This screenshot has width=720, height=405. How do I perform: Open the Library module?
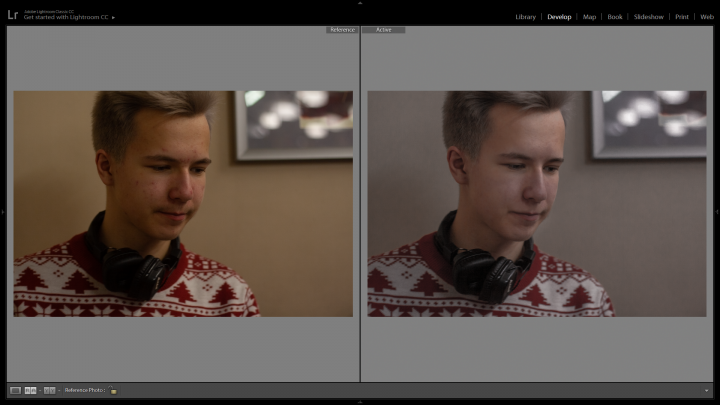tap(525, 17)
